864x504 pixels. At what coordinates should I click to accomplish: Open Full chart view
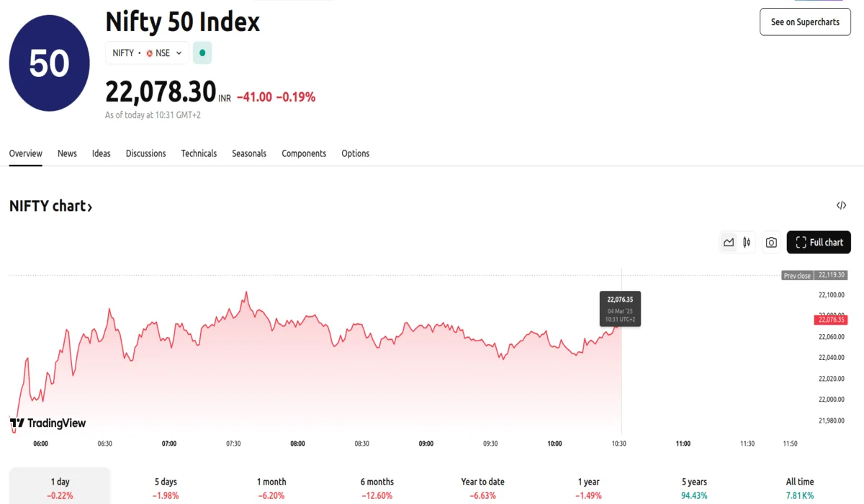click(x=819, y=243)
